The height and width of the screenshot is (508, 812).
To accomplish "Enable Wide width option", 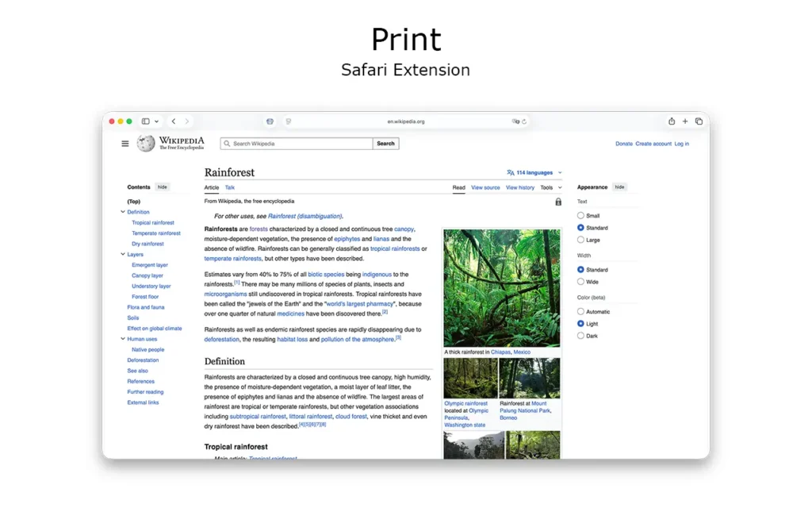I will pyautogui.click(x=580, y=281).
